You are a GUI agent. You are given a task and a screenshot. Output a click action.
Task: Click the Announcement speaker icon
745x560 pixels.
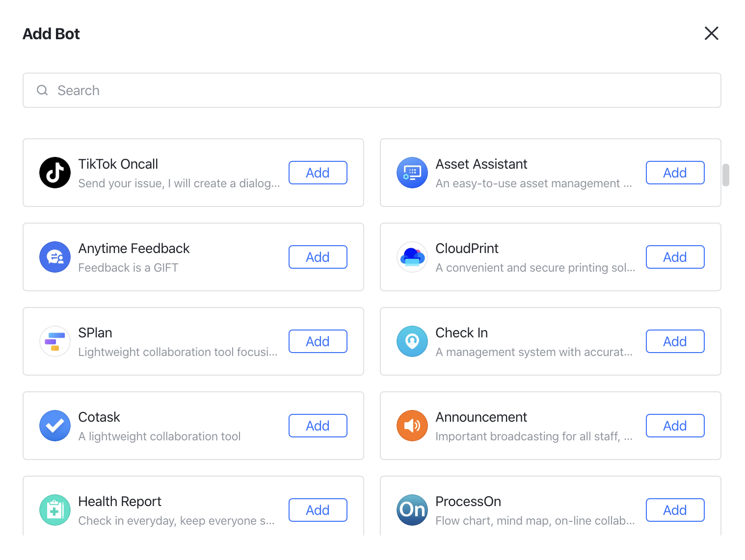pos(412,426)
